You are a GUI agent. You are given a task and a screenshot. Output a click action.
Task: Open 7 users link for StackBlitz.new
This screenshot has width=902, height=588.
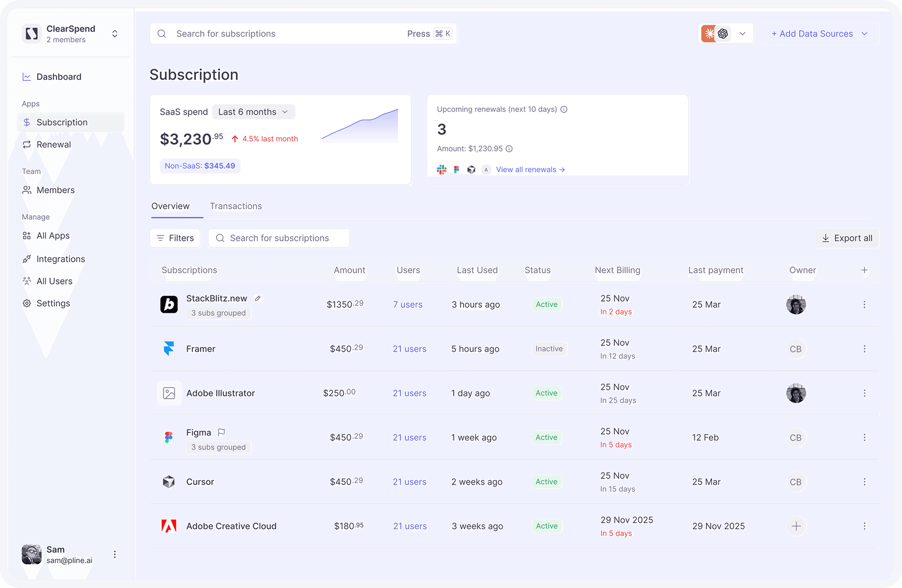pyautogui.click(x=408, y=305)
